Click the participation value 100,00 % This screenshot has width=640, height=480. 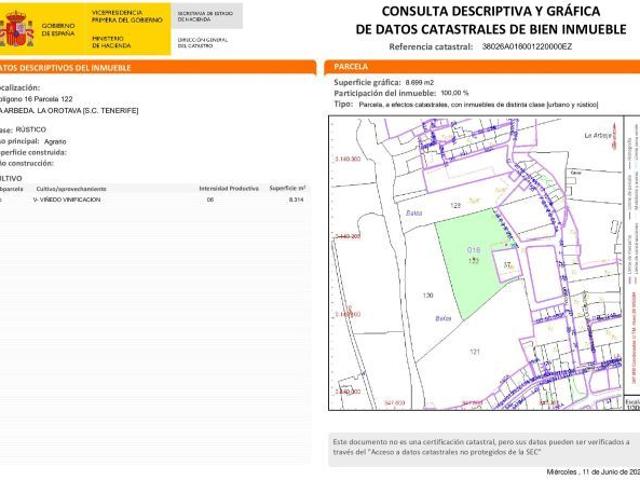click(455, 93)
